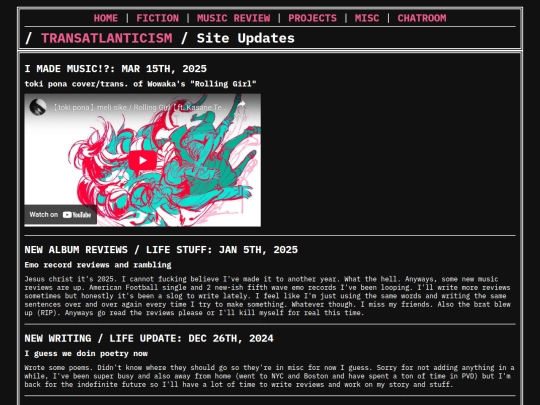Click the paragraph starting "Wrote some poems"
Image resolution: width=540 pixels, height=405 pixels.
click(270, 376)
